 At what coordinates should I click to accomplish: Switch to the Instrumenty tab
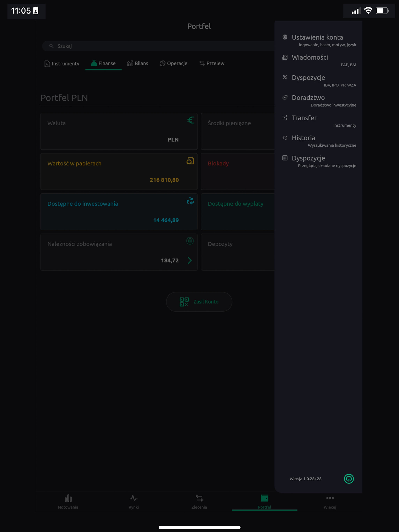point(62,63)
